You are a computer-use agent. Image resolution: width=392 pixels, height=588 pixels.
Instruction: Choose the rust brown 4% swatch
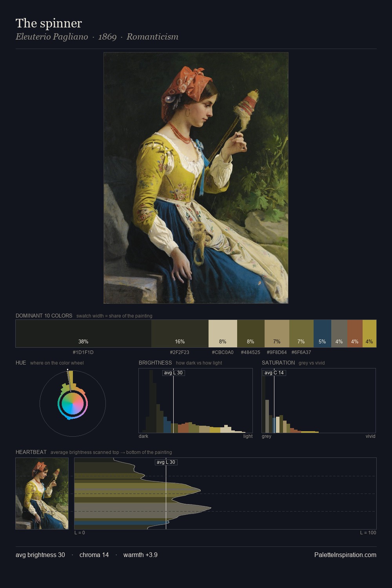[x=355, y=334]
